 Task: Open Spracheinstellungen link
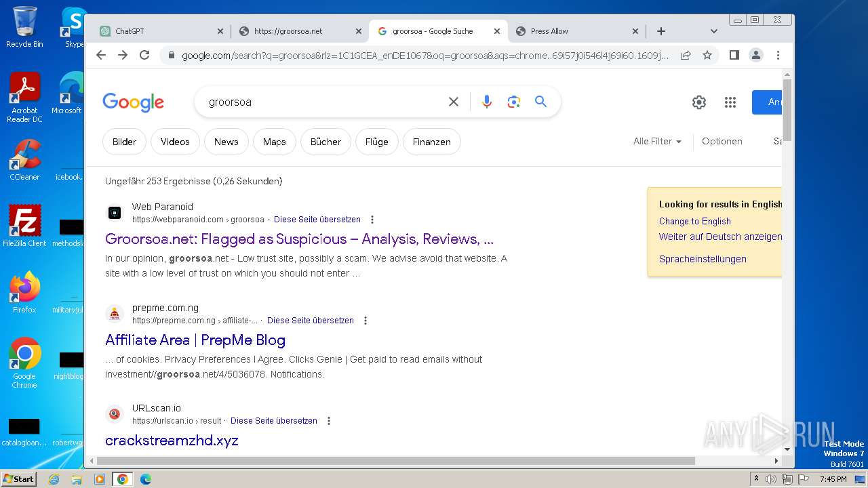point(703,259)
